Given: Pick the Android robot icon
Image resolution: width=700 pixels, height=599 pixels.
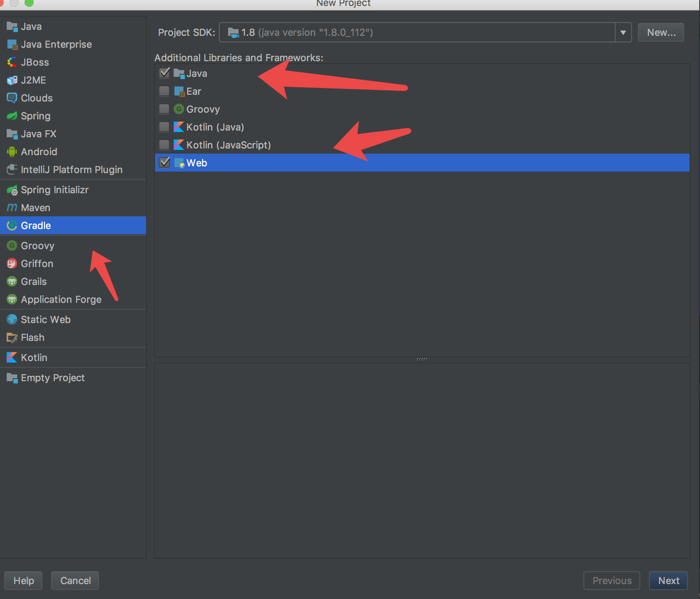Looking at the screenshot, I should [12, 152].
